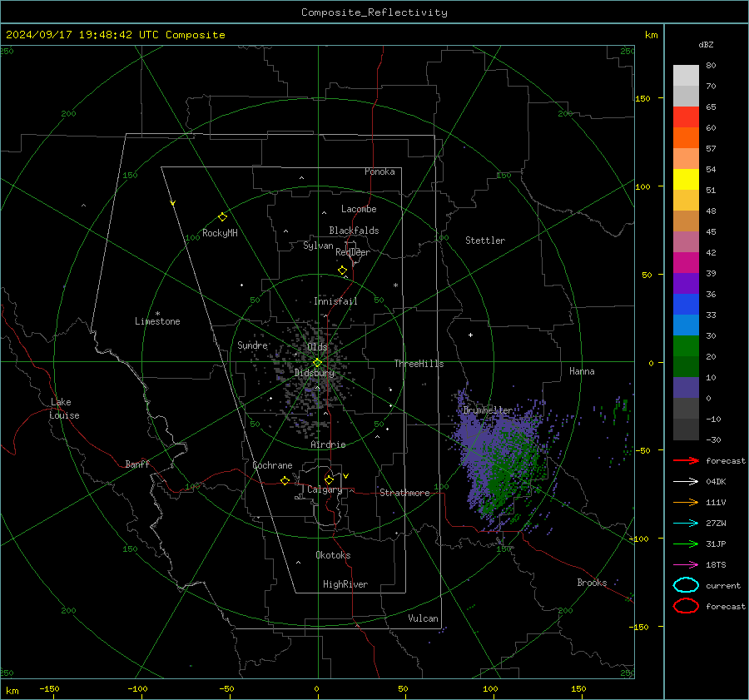Select the orange 111V arrow legend icon

pyautogui.click(x=686, y=502)
